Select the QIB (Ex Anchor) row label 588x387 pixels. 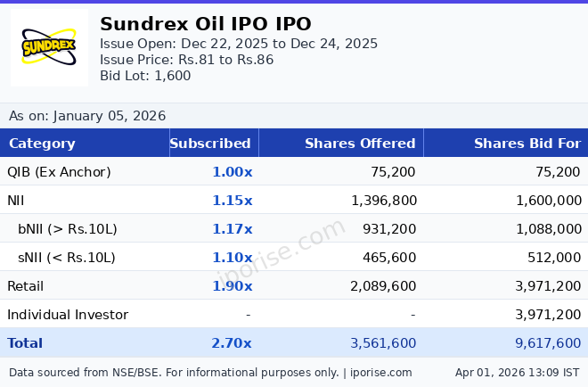pos(59,172)
